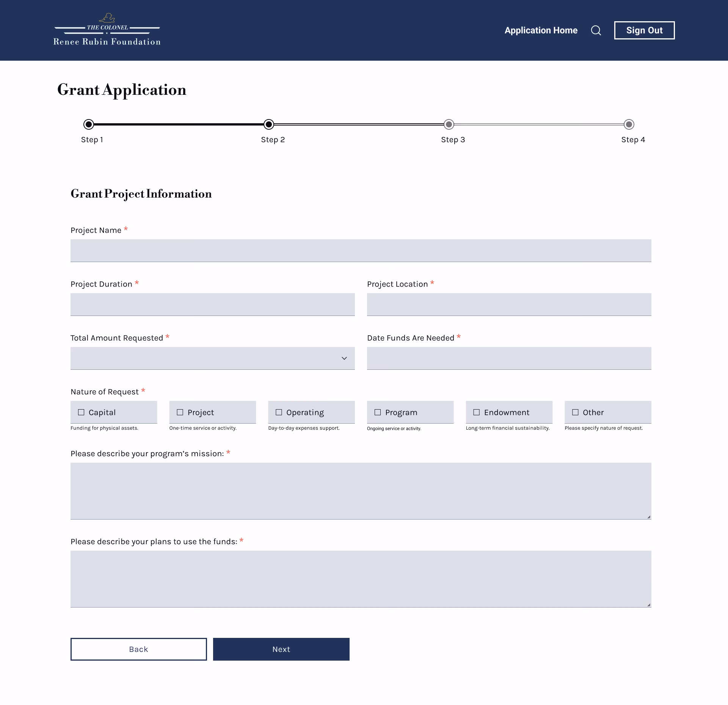Click the 'Please specify nature of request.' hint

pos(604,428)
